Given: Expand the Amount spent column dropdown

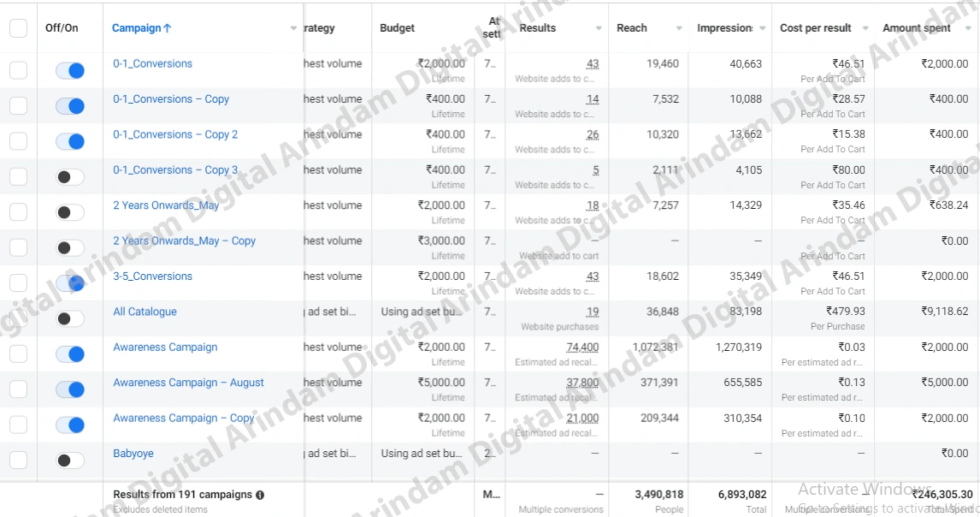Looking at the screenshot, I should (969, 28).
